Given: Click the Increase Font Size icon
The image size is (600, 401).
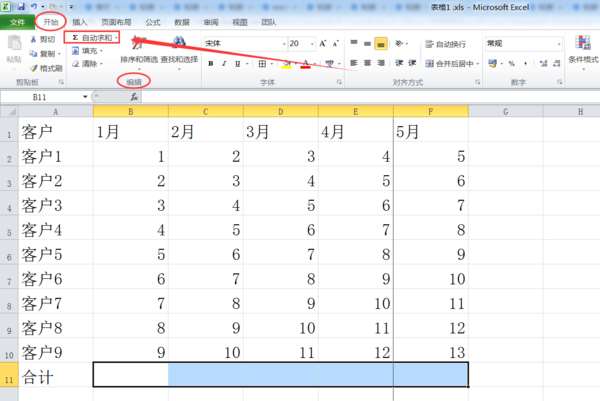Looking at the screenshot, I should point(323,44).
